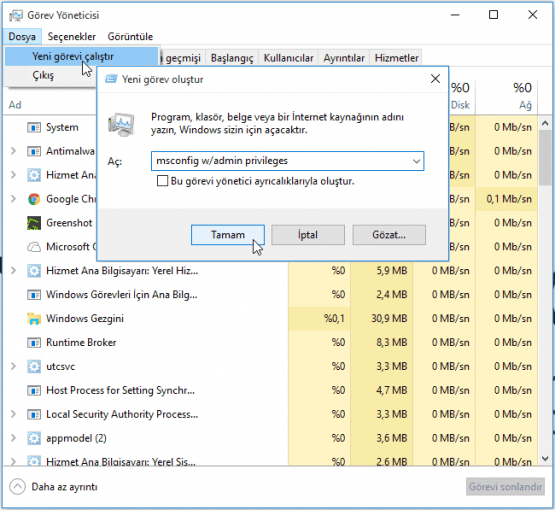Click the Microsoft OneDrive cloud icon

34,247
